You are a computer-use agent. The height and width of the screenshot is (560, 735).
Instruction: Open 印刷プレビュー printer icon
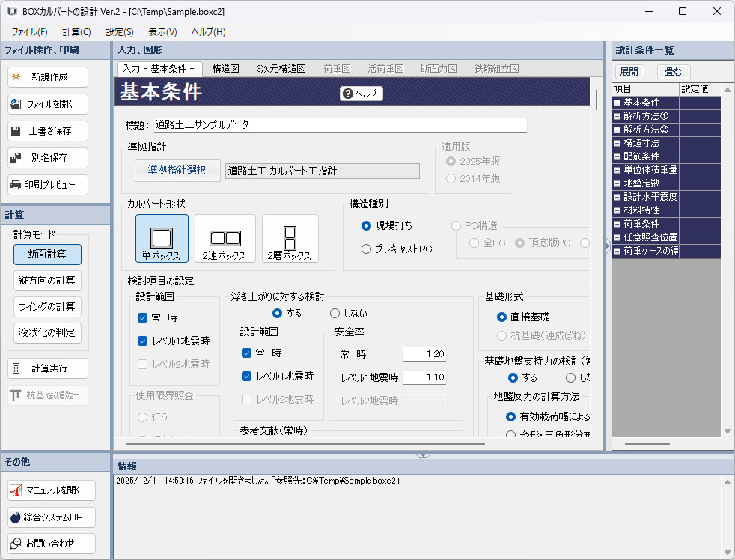coord(16,185)
